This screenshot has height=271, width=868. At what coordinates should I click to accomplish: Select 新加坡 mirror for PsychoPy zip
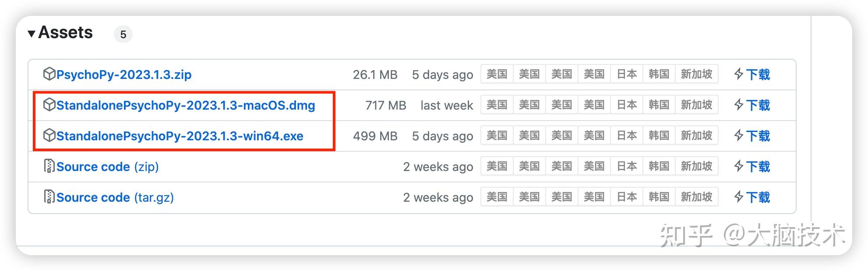696,74
